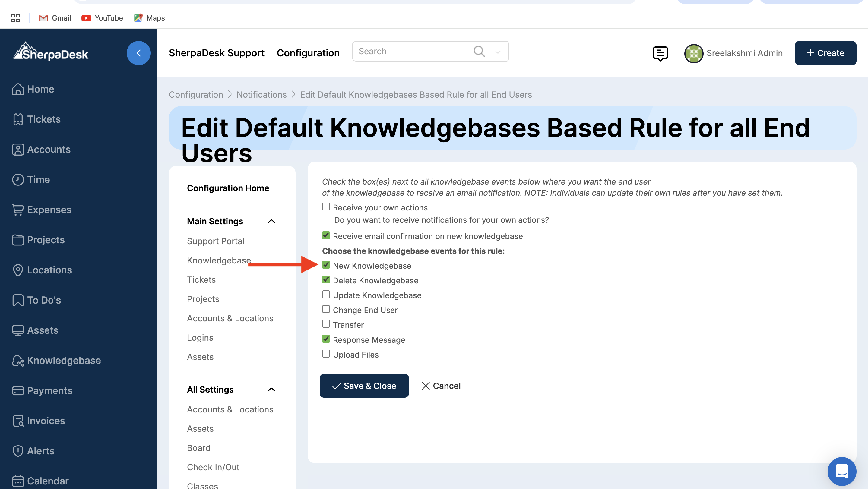Enable Receive your own actions checkbox
Viewport: 868px width, 489px height.
[x=325, y=207]
